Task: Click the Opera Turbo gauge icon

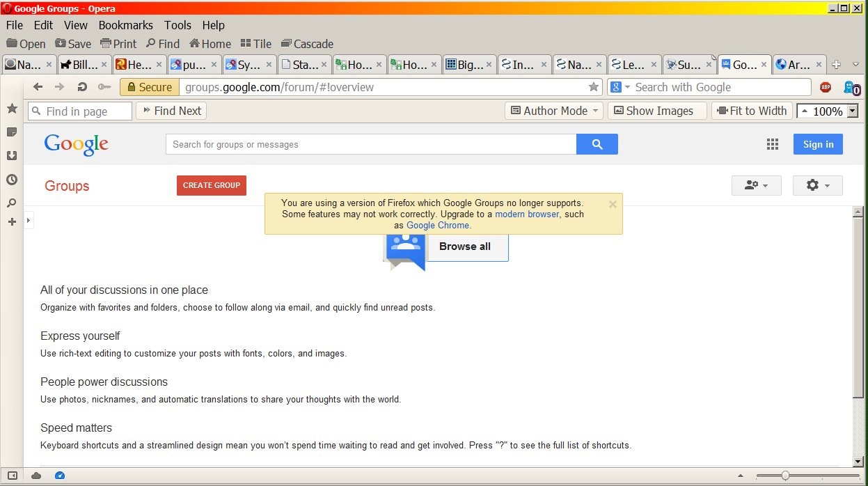Action: coord(59,476)
